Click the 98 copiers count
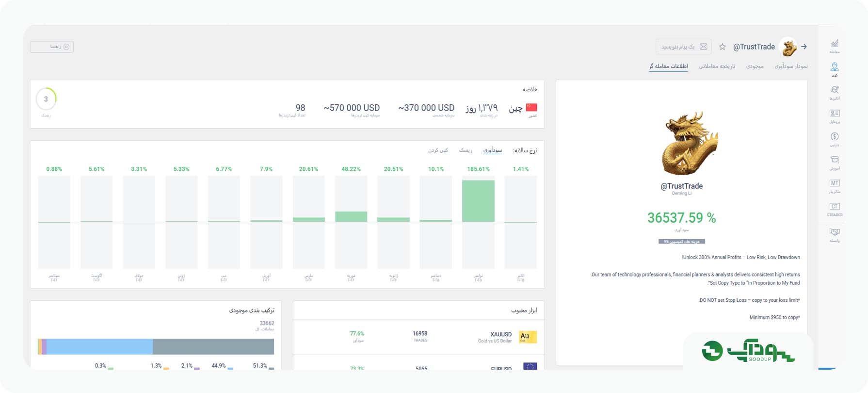Image resolution: width=868 pixels, height=393 pixels. [x=301, y=108]
